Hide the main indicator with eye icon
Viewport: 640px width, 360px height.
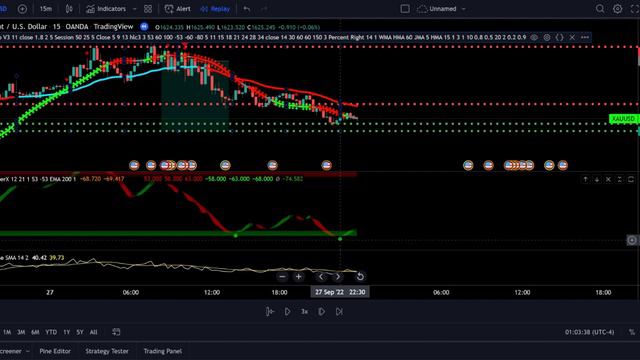pos(534,37)
